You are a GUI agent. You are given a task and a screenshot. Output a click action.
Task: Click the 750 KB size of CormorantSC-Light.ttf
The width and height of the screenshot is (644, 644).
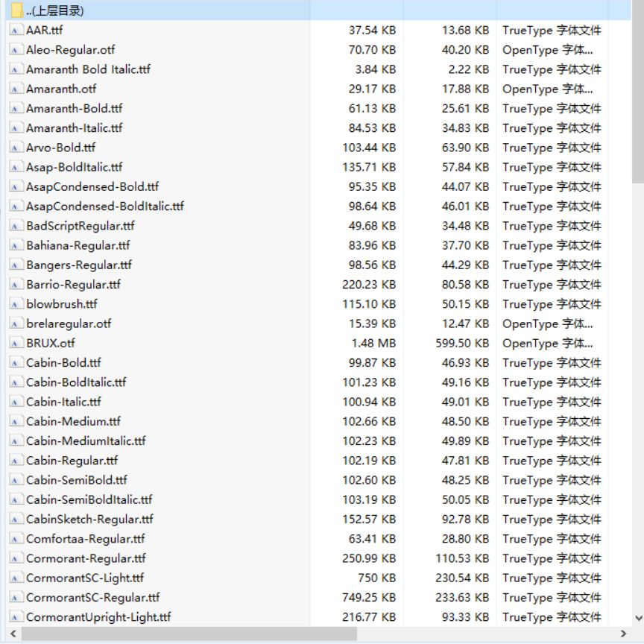pos(377,578)
